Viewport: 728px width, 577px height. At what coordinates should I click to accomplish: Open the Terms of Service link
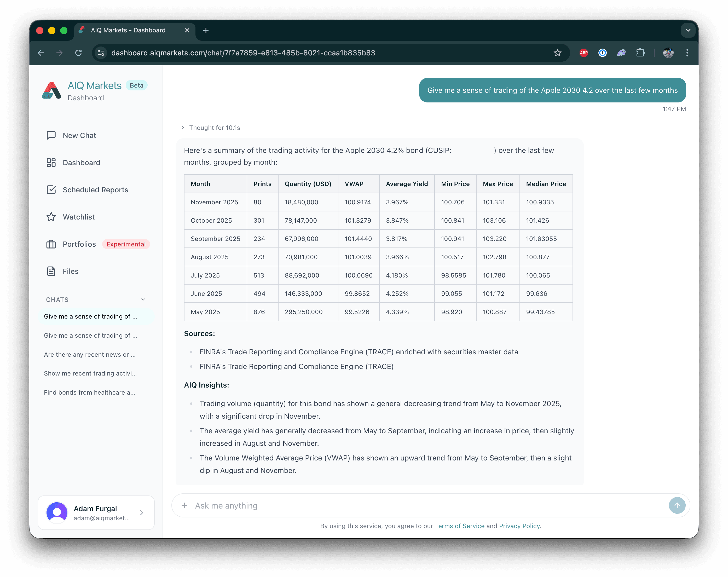tap(460, 526)
